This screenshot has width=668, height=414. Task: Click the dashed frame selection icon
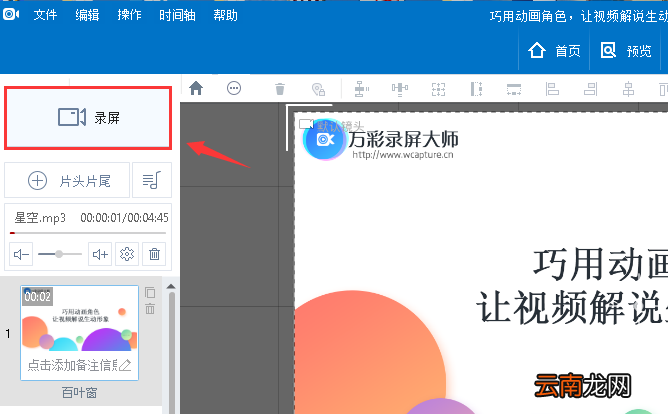tap(438, 89)
